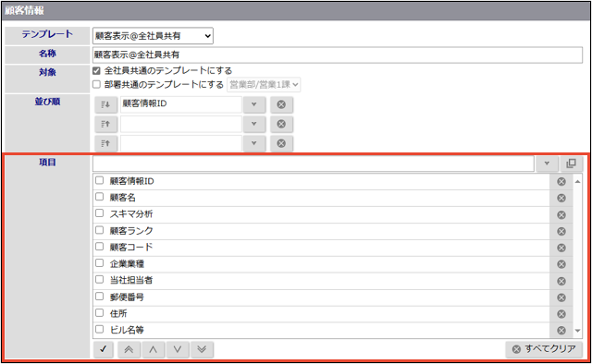Remove スキマ分析 from item list
592x364 pixels.
[561, 214]
